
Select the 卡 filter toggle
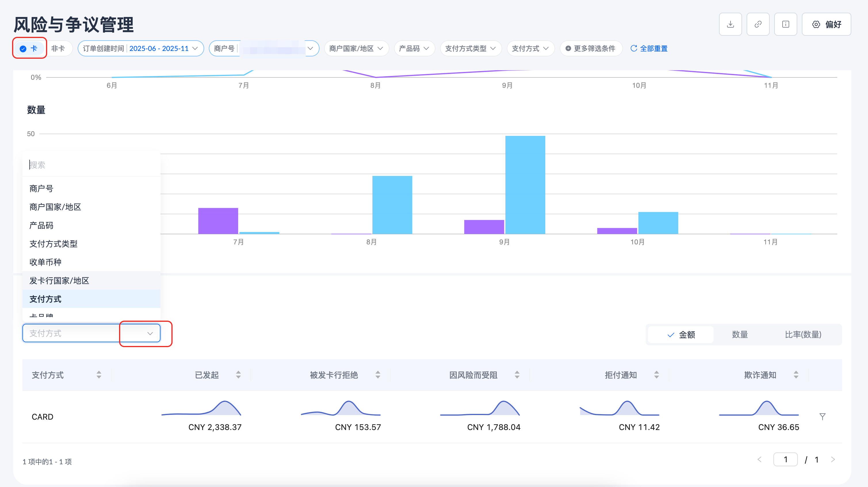coord(29,48)
